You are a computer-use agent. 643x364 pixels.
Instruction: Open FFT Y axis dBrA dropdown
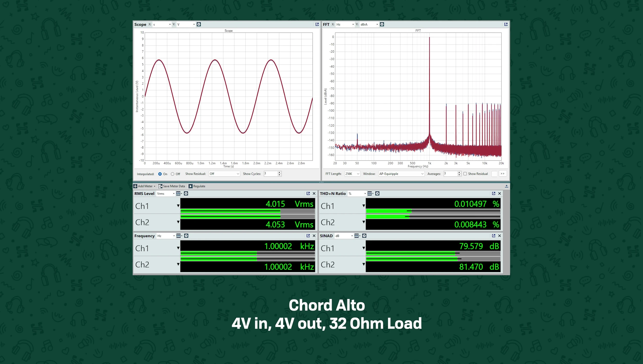click(369, 24)
